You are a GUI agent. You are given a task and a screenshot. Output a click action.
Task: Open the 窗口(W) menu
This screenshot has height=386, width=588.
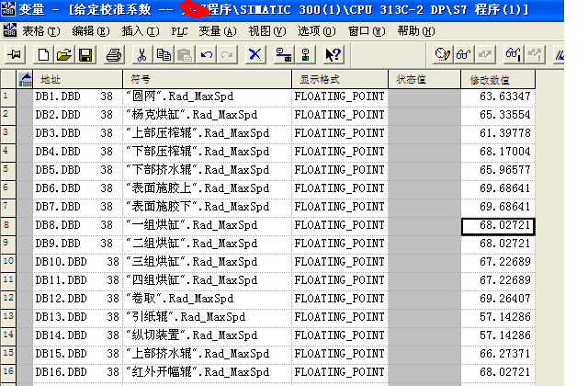coord(367,31)
